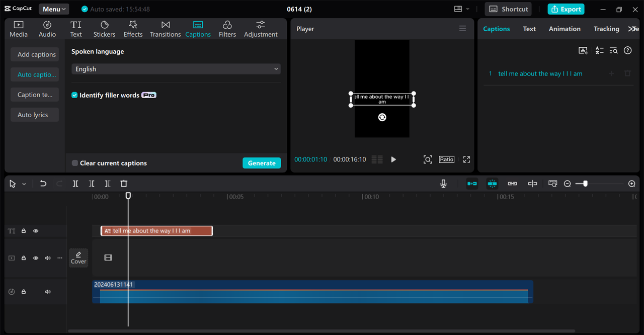Image resolution: width=644 pixels, height=335 pixels.
Task: Switch to right panel Text tab
Action: [x=529, y=29]
